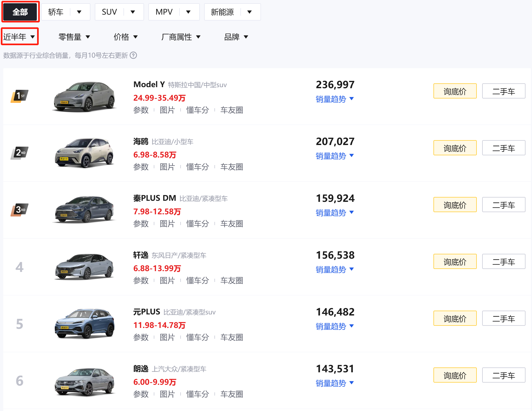Open the 近半年 time range dropdown
Screen dimensions: 532x411
[x=19, y=37]
